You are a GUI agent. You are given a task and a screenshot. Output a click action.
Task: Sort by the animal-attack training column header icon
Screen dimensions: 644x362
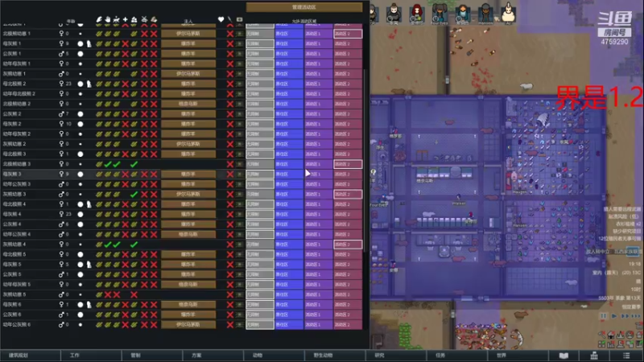pyautogui.click(x=117, y=19)
